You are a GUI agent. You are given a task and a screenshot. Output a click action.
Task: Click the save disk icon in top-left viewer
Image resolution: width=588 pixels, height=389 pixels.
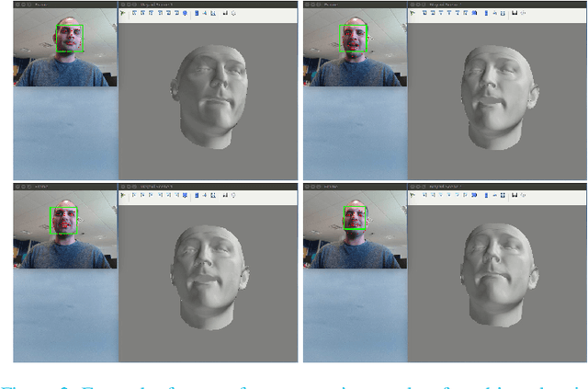[x=225, y=15]
